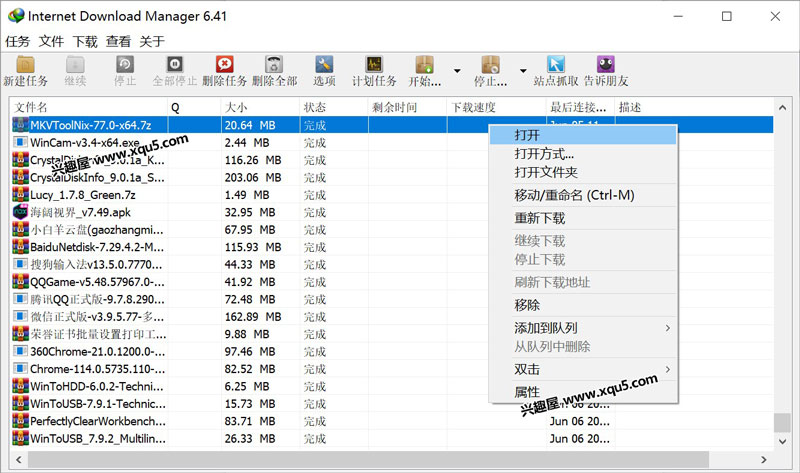Choose 打开 in the context menu
The width and height of the screenshot is (800, 473).
(583, 135)
